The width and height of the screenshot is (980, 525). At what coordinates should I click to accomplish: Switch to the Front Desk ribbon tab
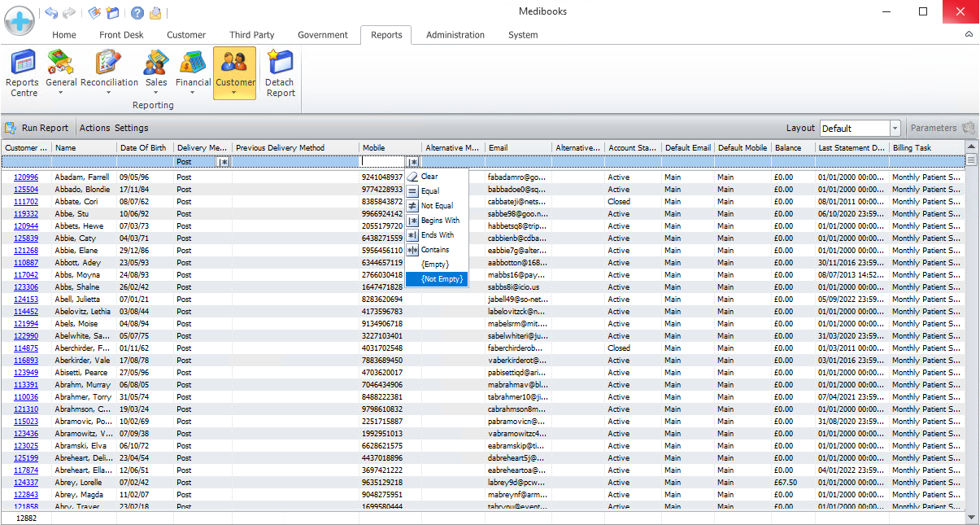pyautogui.click(x=121, y=35)
